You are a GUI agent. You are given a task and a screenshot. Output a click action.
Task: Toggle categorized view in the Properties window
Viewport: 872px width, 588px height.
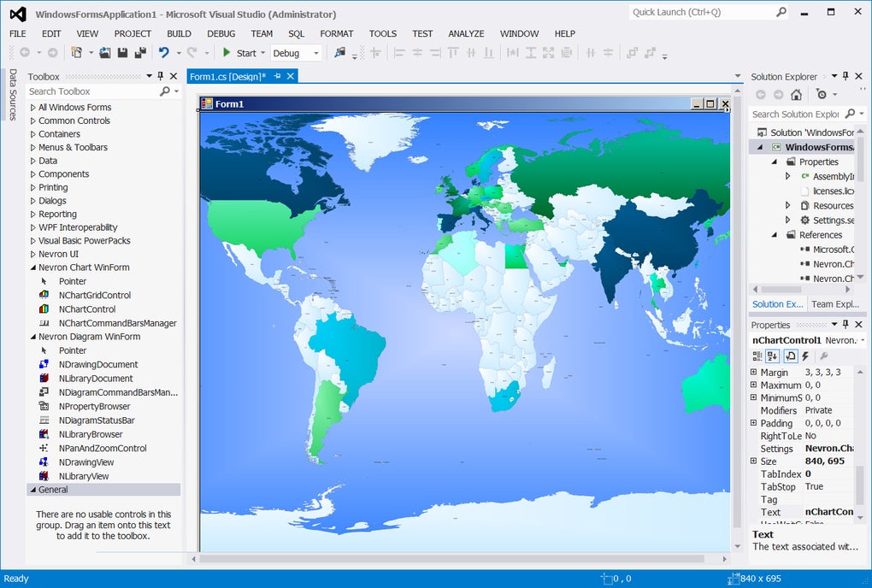757,356
